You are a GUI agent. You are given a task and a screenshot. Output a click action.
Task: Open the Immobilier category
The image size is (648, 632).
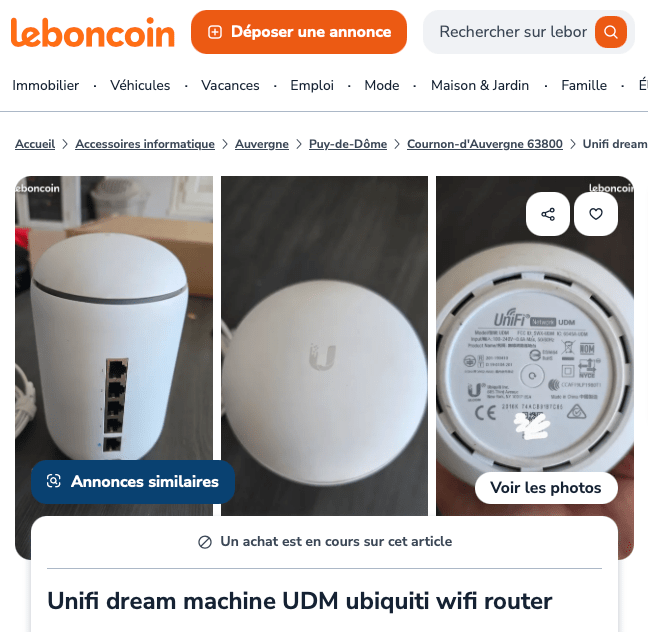[x=45, y=85]
